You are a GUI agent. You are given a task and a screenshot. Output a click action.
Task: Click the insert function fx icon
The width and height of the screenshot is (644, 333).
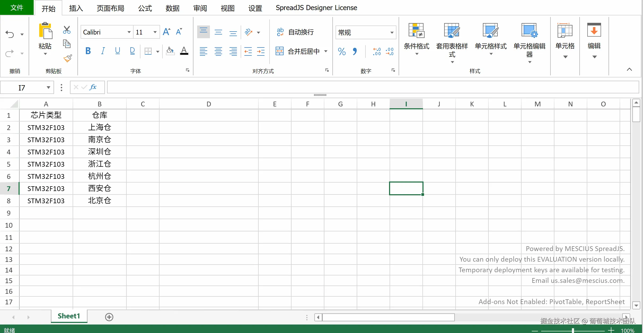[x=93, y=87]
